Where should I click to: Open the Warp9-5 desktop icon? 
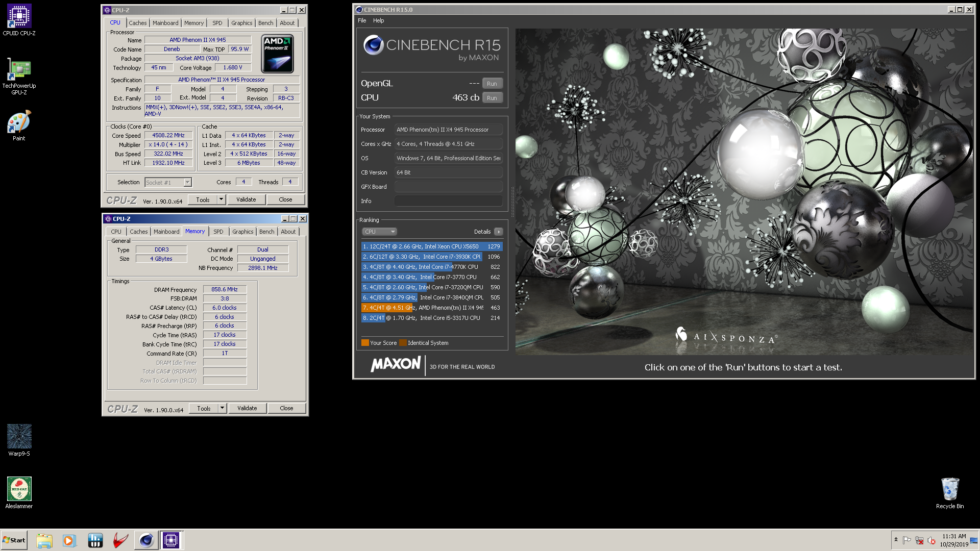(19, 440)
